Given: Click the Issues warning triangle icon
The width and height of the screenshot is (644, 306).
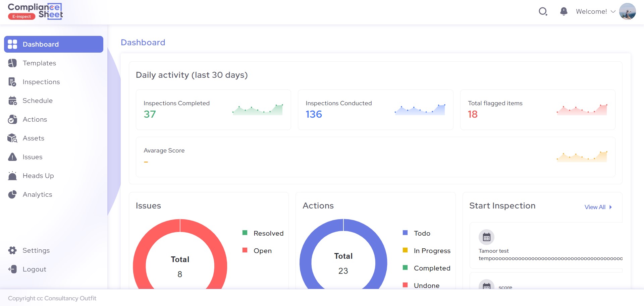Looking at the screenshot, I should tap(12, 157).
